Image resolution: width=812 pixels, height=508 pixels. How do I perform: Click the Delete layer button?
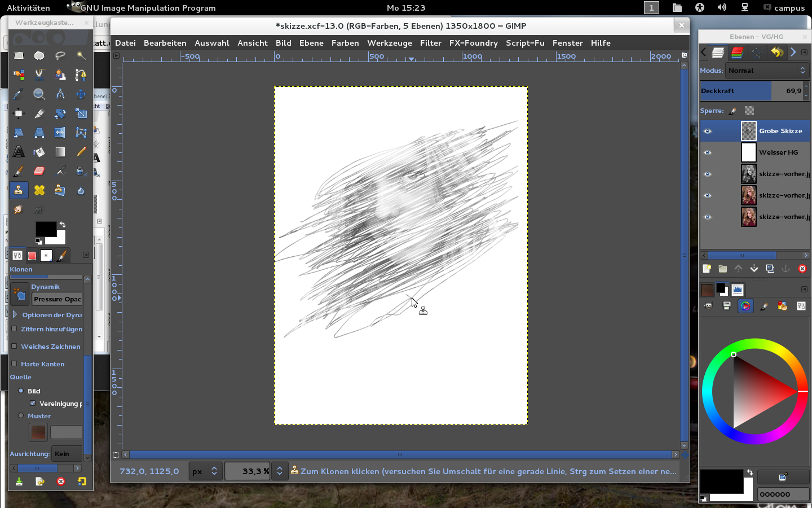(802, 269)
